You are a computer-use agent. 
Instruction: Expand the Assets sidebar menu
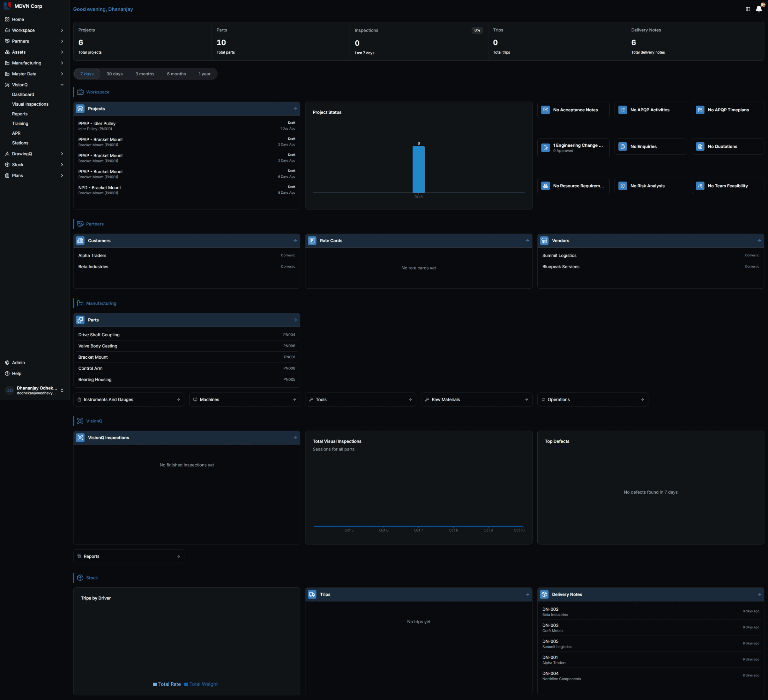click(x=34, y=52)
